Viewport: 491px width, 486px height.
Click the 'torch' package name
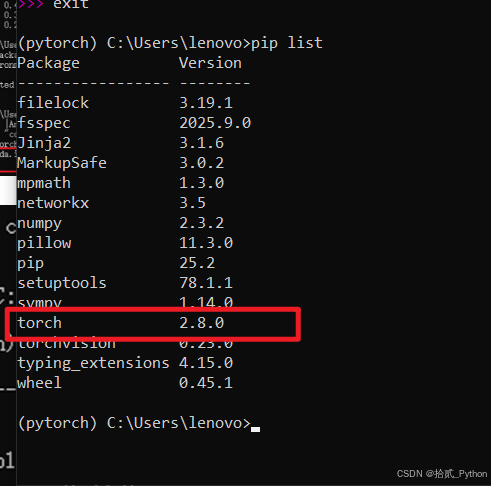point(39,323)
